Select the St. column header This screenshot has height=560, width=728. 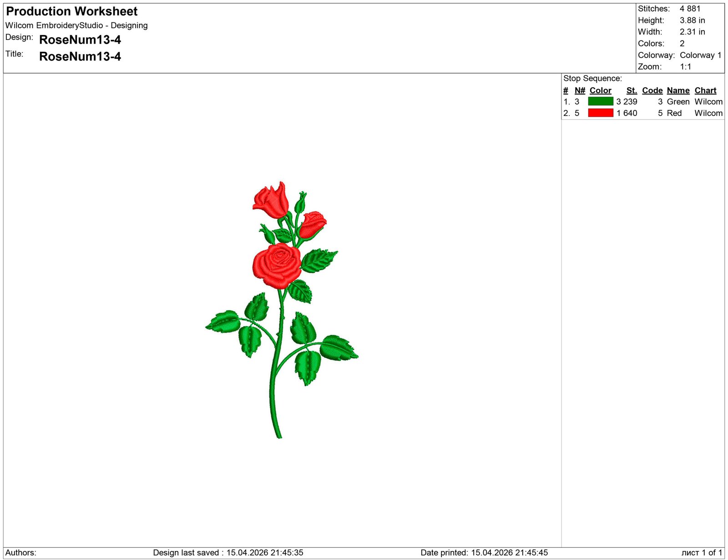click(631, 91)
